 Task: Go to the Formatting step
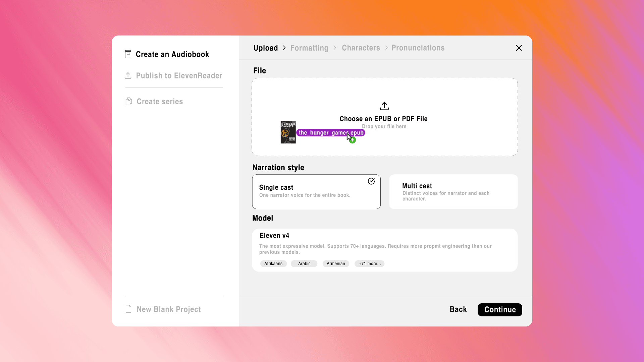pos(309,48)
